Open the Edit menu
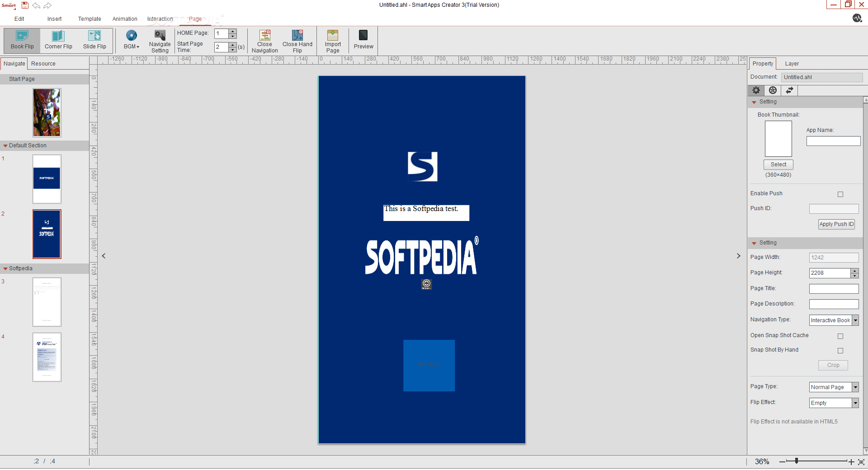The width and height of the screenshot is (868, 470). pyautogui.click(x=19, y=19)
